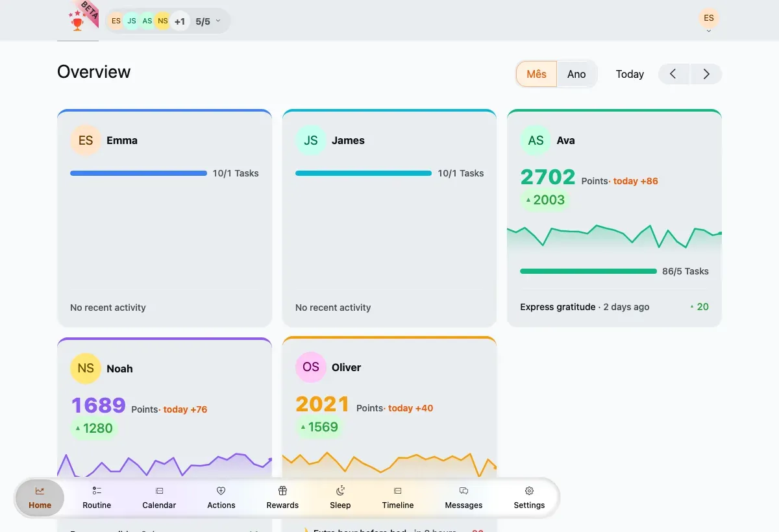Viewport: 779px width, 532px height.
Task: Open Emma's profile name
Action: pyautogui.click(x=122, y=140)
